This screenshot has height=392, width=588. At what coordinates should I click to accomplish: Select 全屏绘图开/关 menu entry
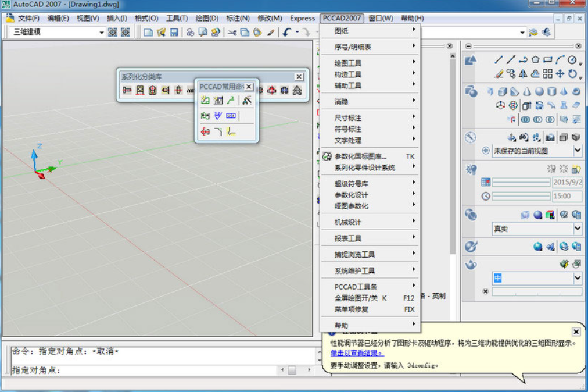pos(370,298)
